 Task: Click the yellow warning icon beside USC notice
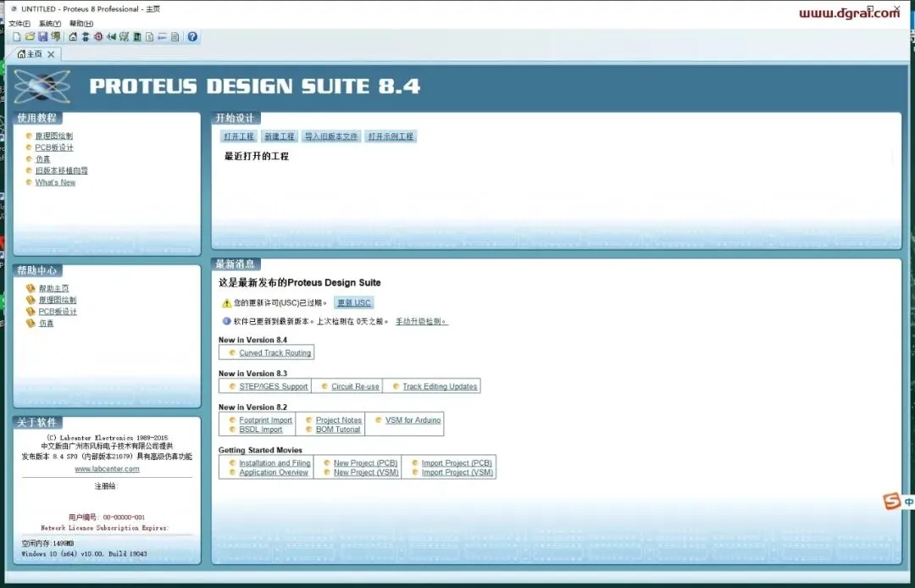(226, 302)
